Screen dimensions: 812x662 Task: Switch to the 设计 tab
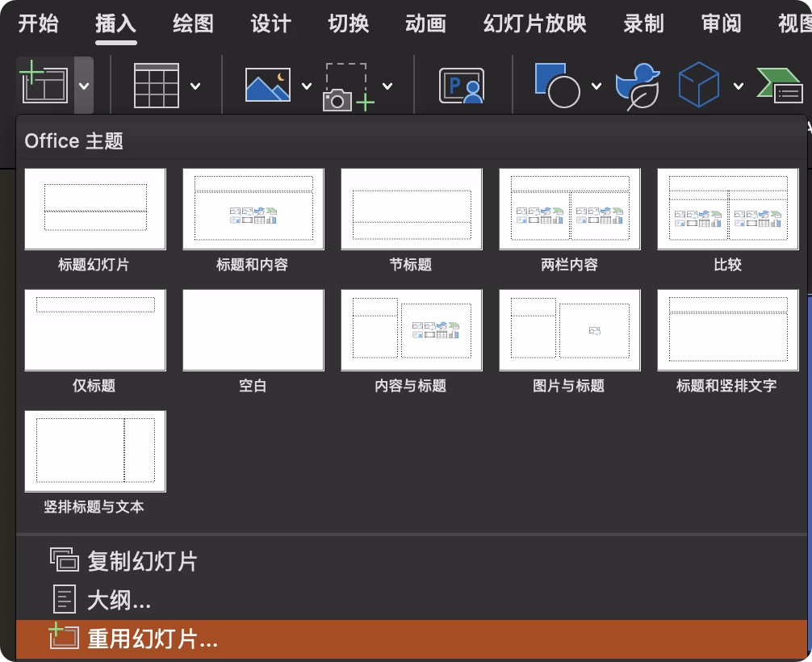pos(270,23)
